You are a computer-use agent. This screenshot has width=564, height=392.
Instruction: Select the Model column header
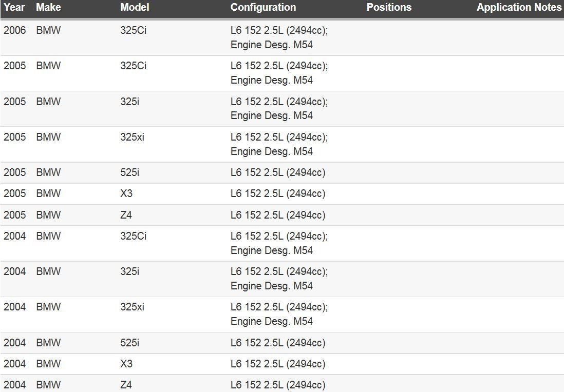135,7
